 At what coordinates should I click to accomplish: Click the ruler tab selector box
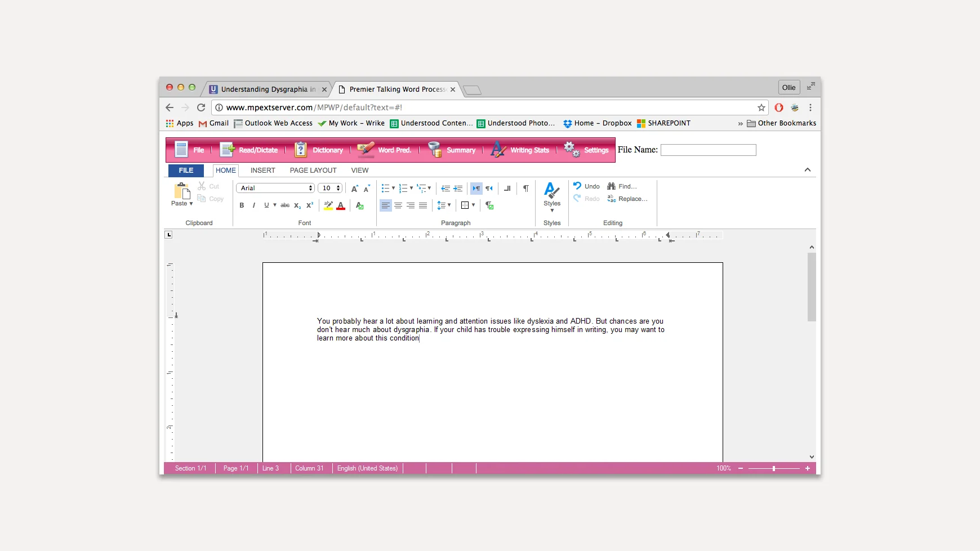(168, 235)
